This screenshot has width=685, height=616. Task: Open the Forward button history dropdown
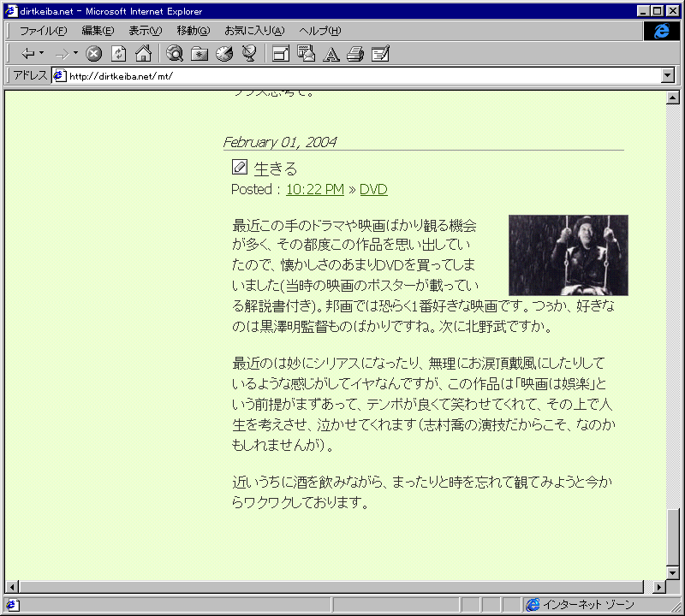pyautogui.click(x=75, y=53)
